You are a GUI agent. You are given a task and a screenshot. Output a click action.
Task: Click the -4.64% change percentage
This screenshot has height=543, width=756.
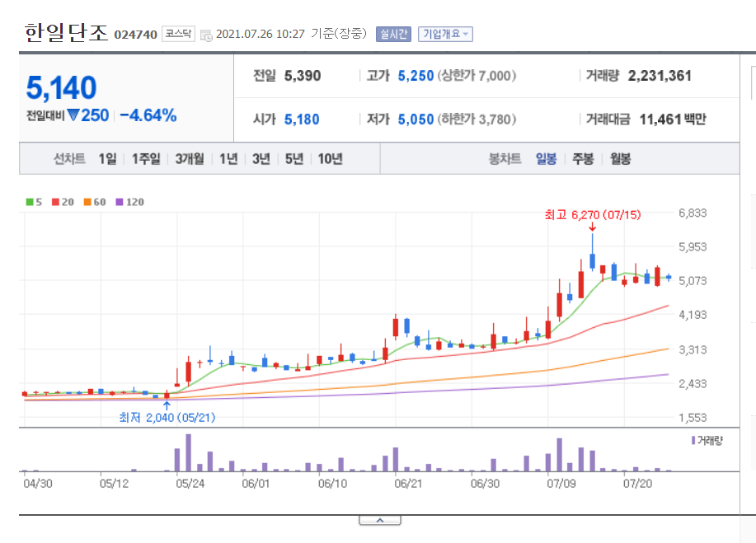click(x=148, y=115)
